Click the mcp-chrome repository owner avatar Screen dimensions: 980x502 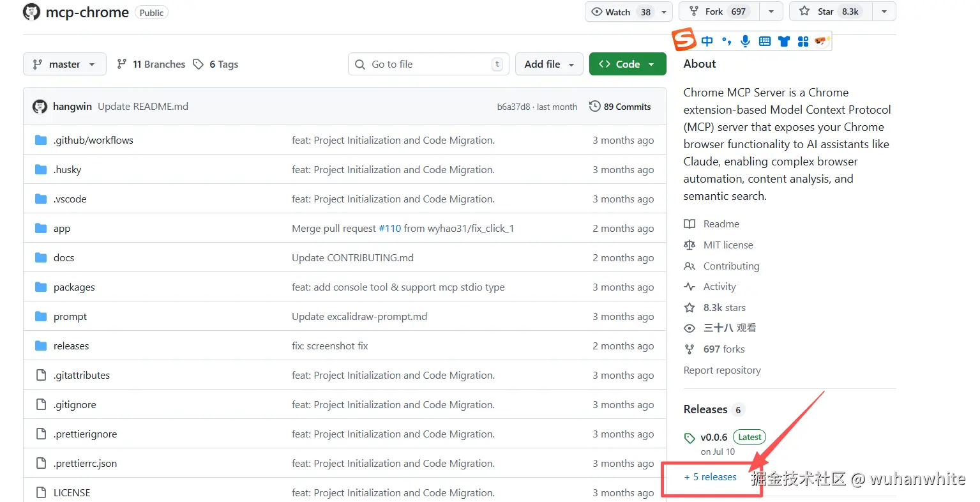click(31, 11)
